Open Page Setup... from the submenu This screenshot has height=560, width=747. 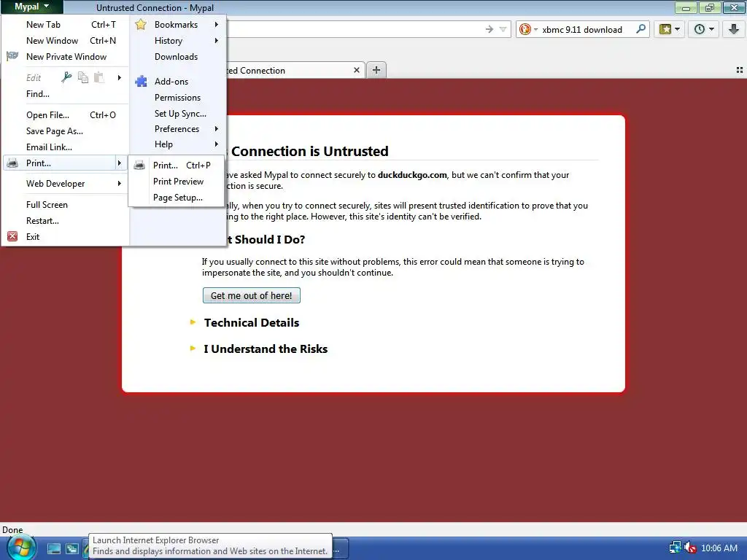point(177,198)
